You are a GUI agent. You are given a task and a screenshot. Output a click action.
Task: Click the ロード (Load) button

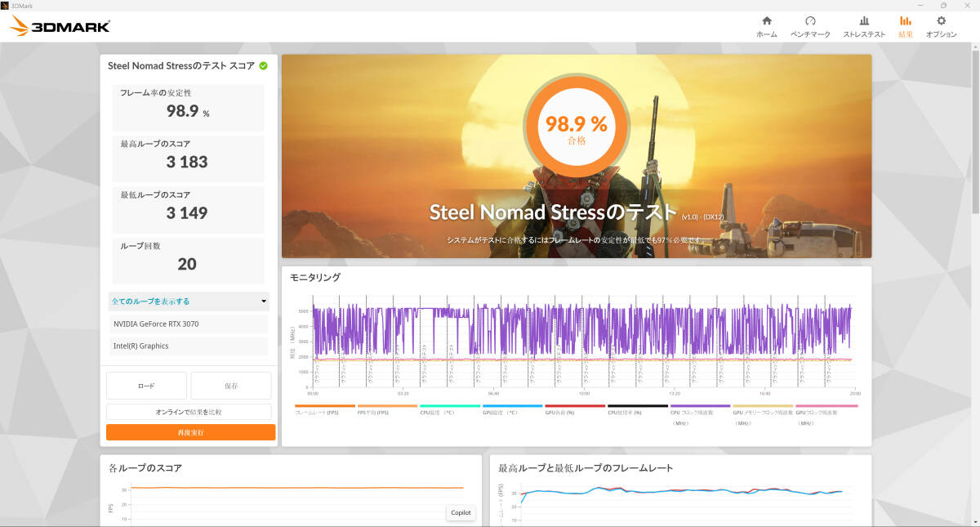[x=146, y=386]
